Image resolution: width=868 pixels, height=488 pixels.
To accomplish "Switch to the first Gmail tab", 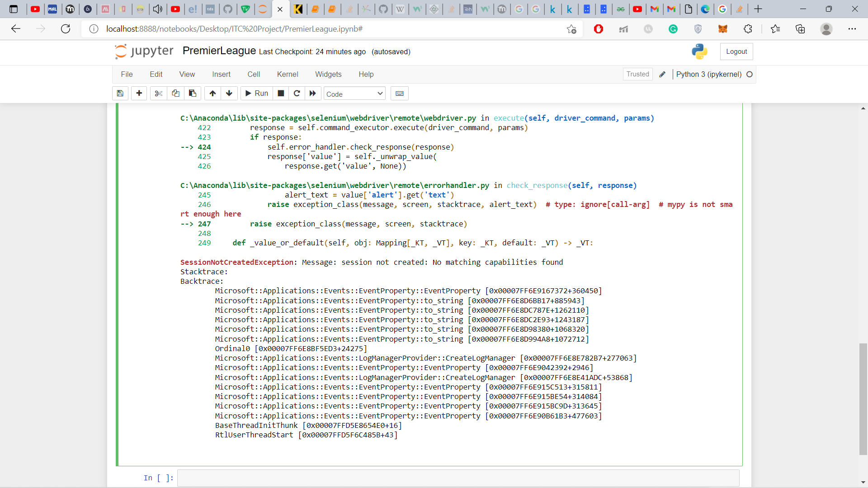I will tap(655, 9).
